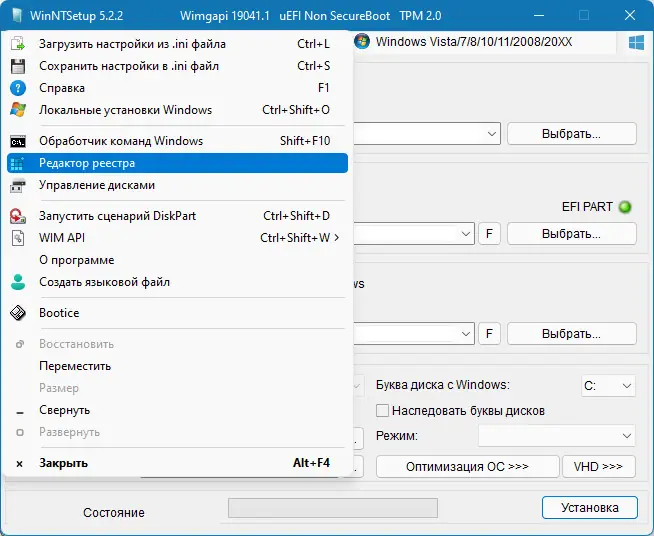The width and height of the screenshot is (654, 536).
Task: Click Оптимизация ОС >>> button
Action: [468, 466]
